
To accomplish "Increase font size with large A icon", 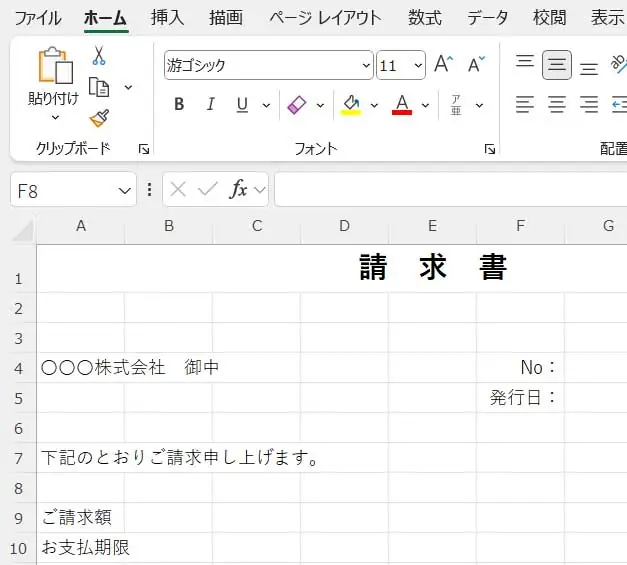I will 444,65.
